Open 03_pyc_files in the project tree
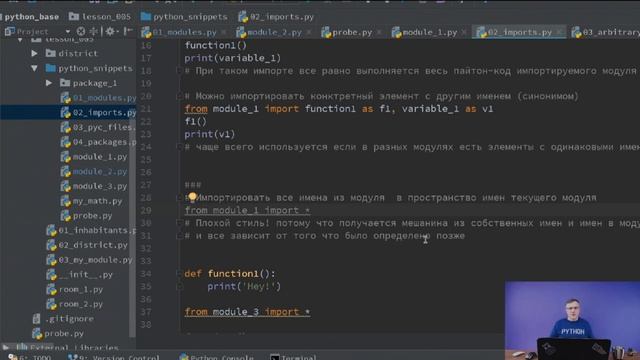 (x=98, y=127)
